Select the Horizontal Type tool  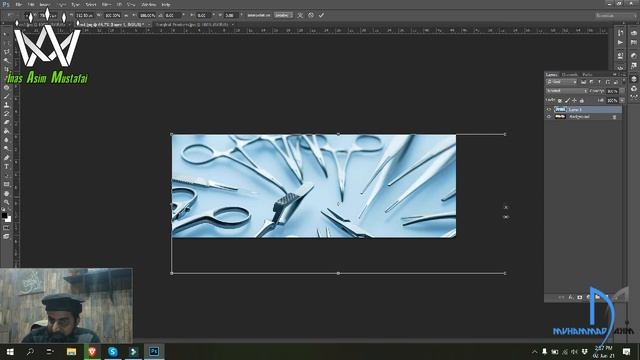point(6,167)
